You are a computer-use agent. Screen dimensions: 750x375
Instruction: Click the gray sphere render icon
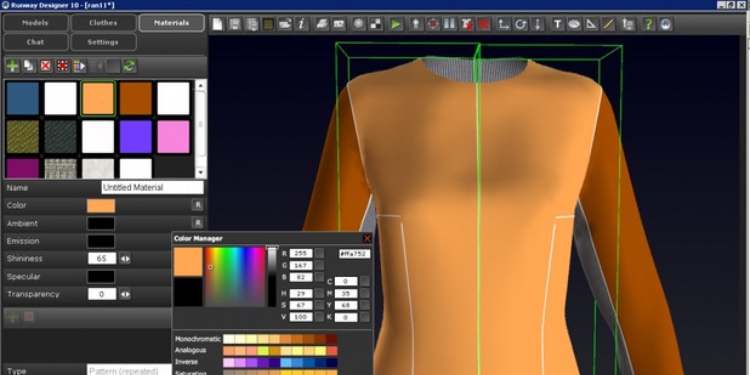click(359, 24)
